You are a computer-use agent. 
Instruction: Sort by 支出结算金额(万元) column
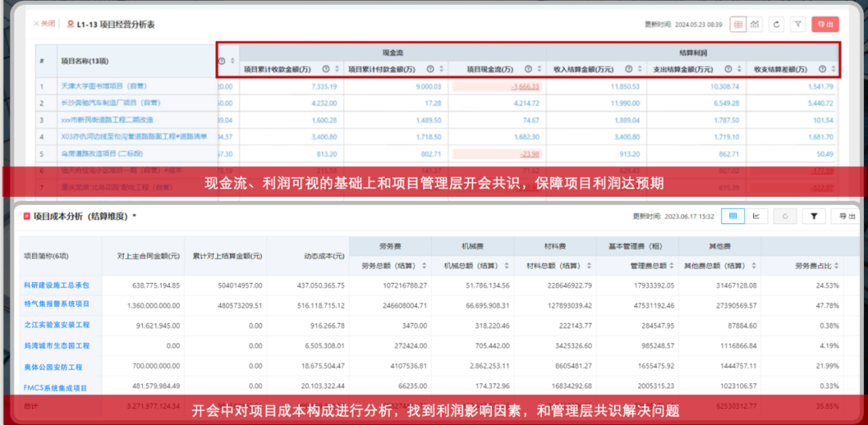[x=739, y=69]
